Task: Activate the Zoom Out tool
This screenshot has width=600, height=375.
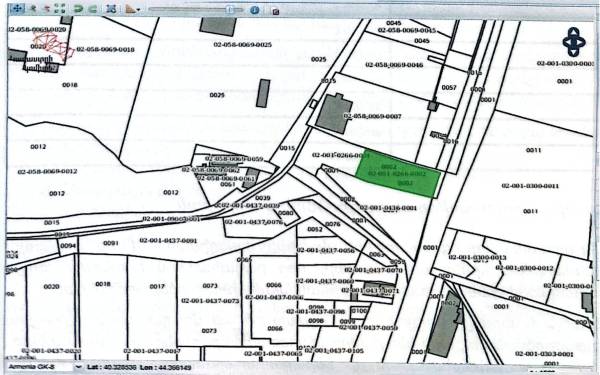Action: click(x=46, y=8)
